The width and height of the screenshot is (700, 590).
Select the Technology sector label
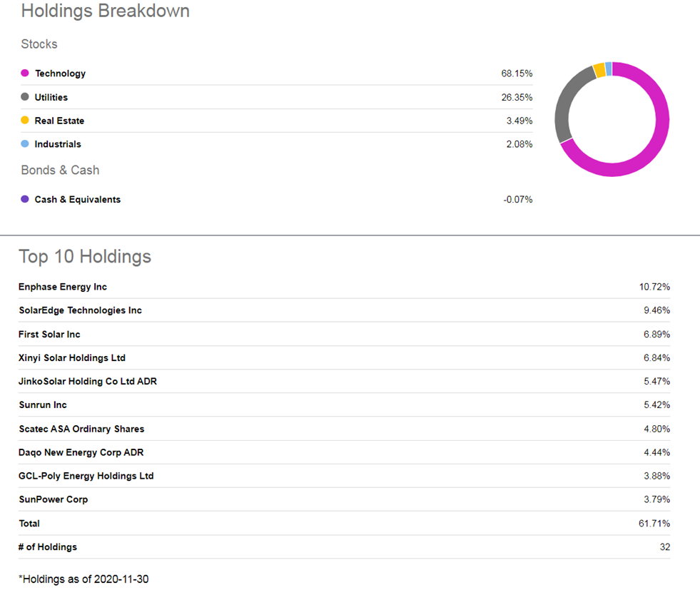[x=60, y=73]
